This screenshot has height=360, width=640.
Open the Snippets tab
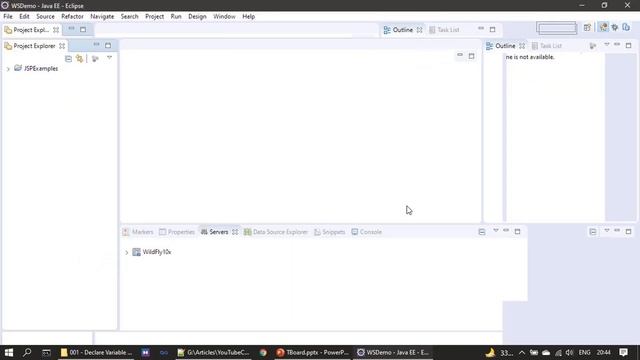click(330, 232)
